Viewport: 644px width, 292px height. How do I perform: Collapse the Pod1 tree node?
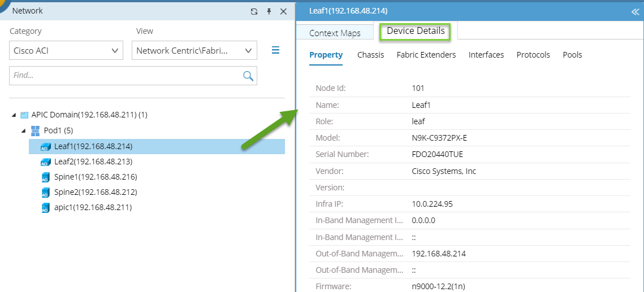[24, 131]
